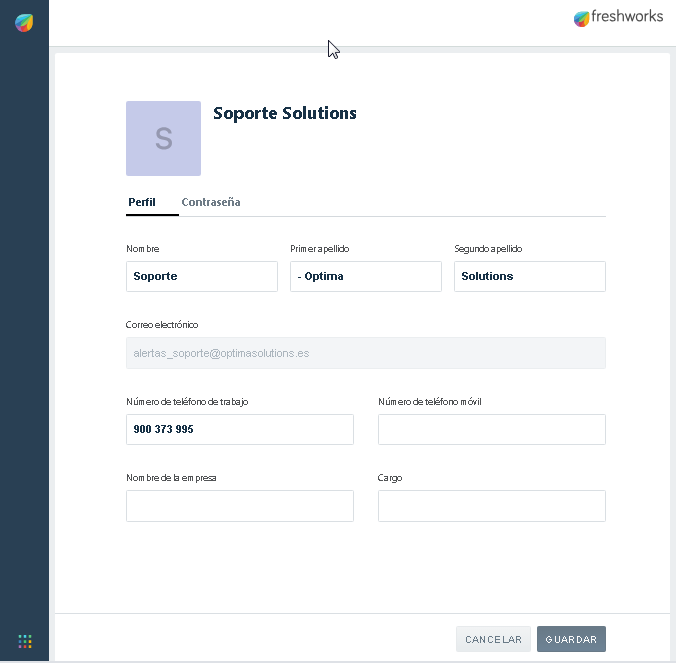Click the empty Cargo input field
Viewport: 676px width, 663px height.
pyautogui.click(x=491, y=506)
